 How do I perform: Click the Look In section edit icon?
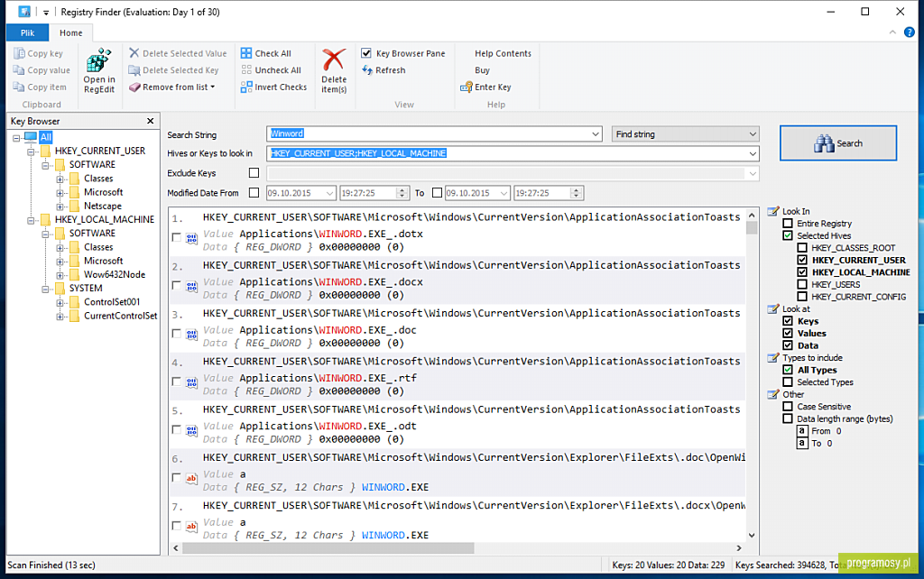(773, 211)
